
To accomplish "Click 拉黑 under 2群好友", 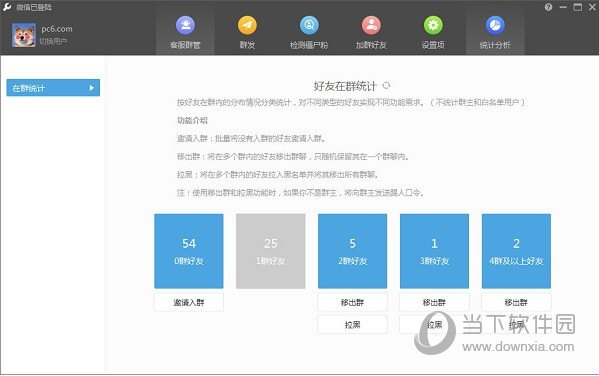I will tap(352, 324).
